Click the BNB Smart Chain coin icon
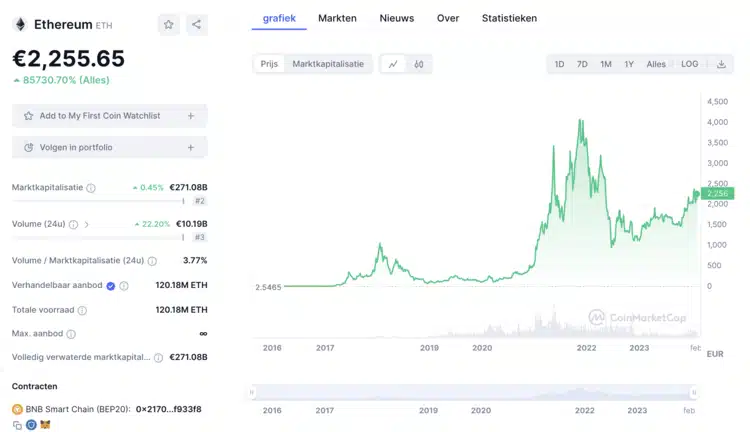750x432 pixels. (x=17, y=409)
